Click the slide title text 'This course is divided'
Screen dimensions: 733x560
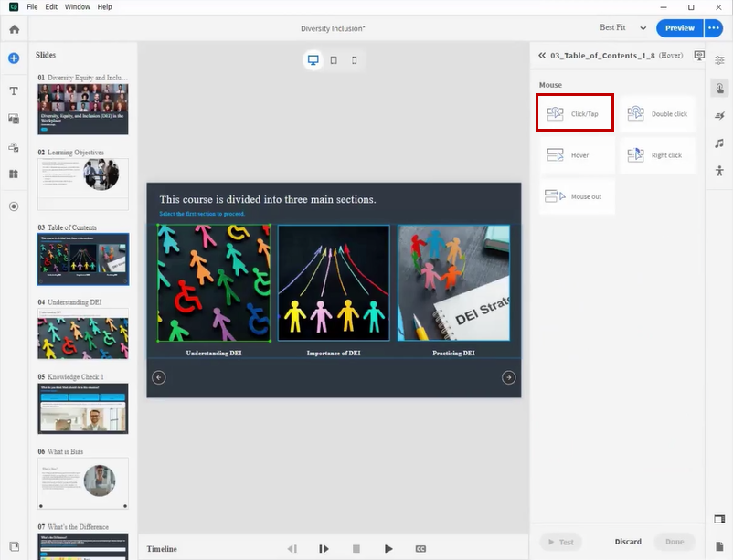(x=268, y=199)
